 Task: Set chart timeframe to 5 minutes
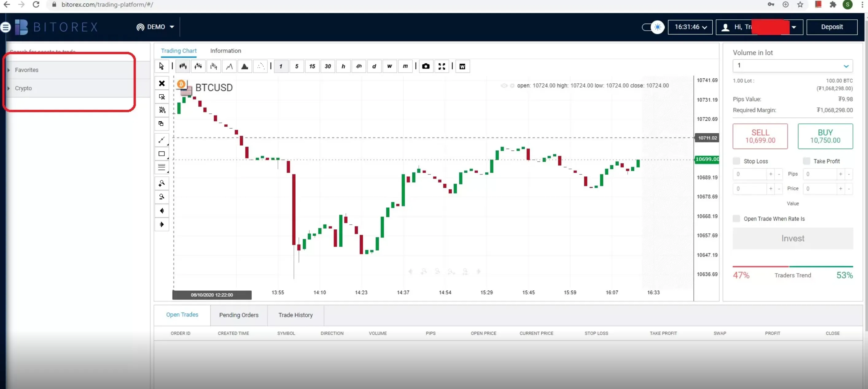pyautogui.click(x=297, y=66)
